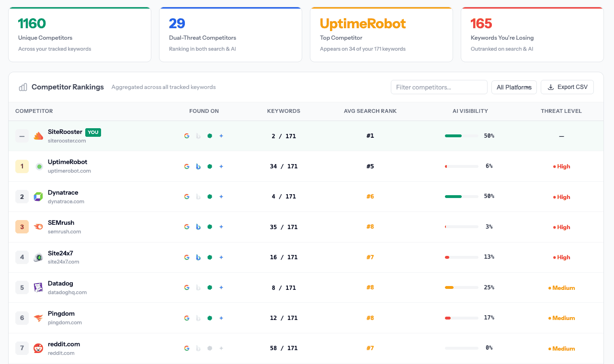Sort by the AI Visibility column header
The height and width of the screenshot is (364, 614).
click(470, 111)
